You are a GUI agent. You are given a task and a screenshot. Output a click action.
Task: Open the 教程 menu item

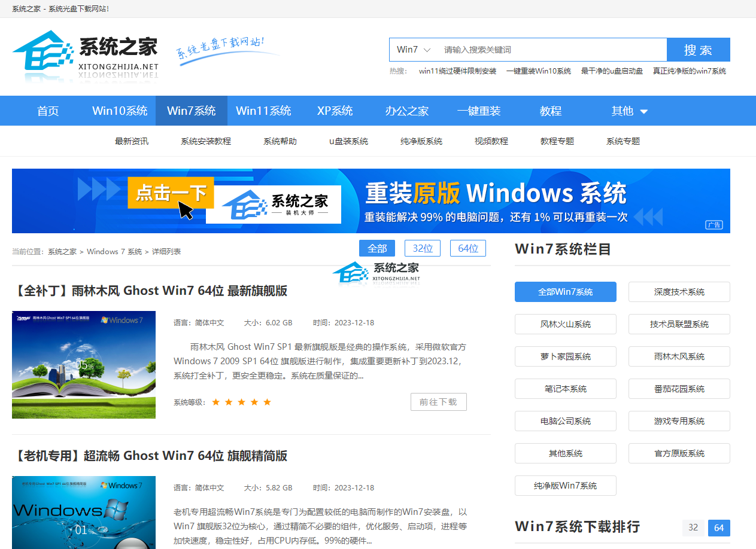[550, 111]
